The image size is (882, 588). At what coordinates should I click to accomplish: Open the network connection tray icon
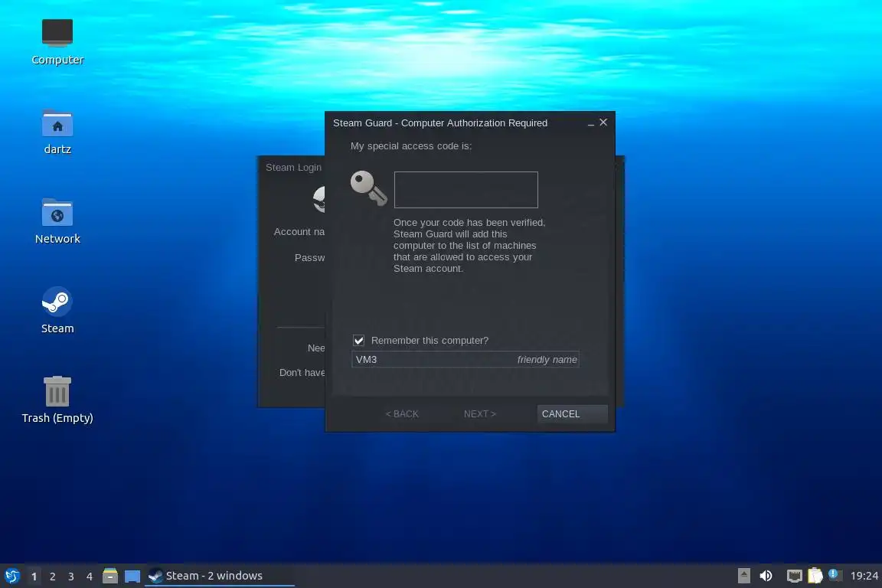(x=794, y=576)
